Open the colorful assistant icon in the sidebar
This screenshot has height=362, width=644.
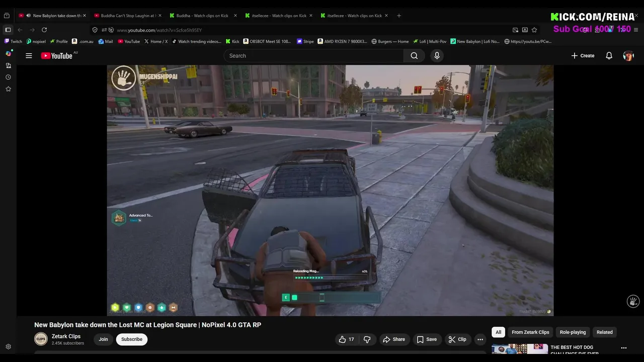8,53
